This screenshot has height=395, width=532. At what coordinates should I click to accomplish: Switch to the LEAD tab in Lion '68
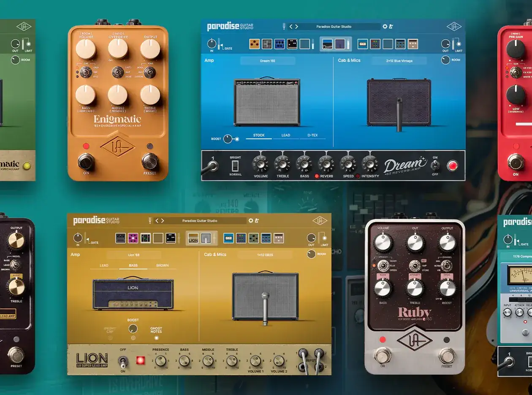click(x=104, y=265)
